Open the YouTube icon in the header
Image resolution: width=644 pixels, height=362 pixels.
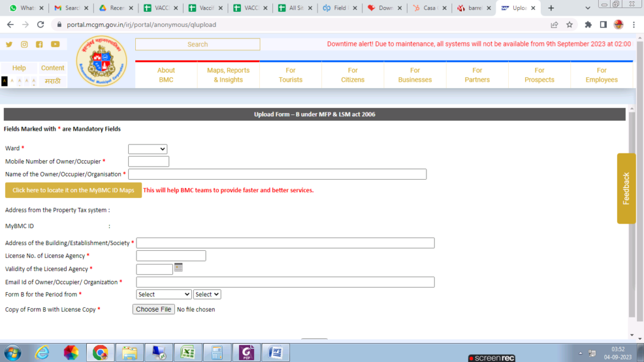pos(55,44)
